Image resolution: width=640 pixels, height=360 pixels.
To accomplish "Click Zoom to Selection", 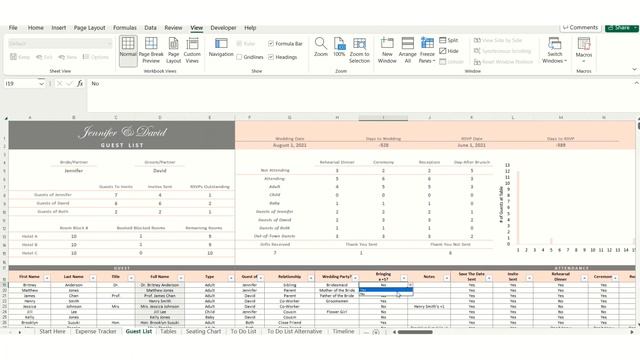I will [359, 50].
